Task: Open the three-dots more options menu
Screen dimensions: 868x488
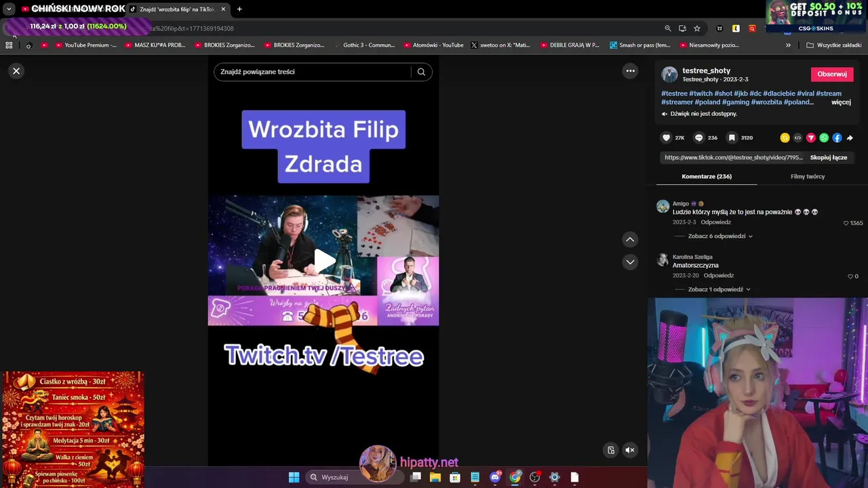Action: 630,71
